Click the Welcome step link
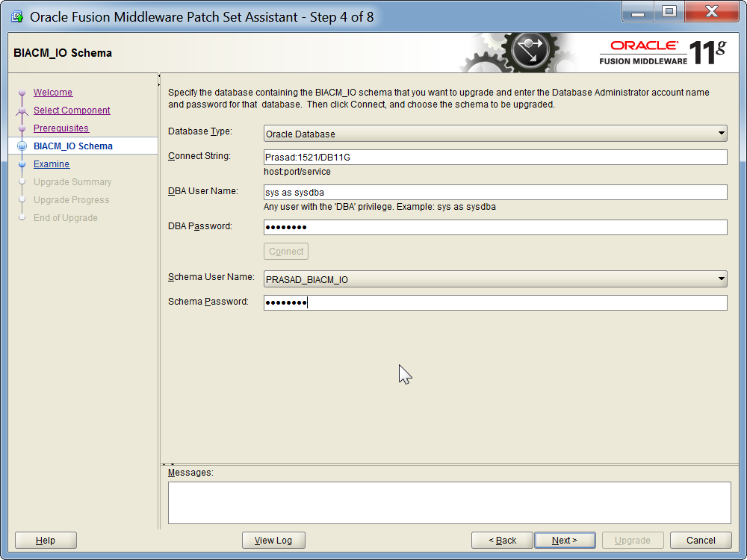 point(53,93)
